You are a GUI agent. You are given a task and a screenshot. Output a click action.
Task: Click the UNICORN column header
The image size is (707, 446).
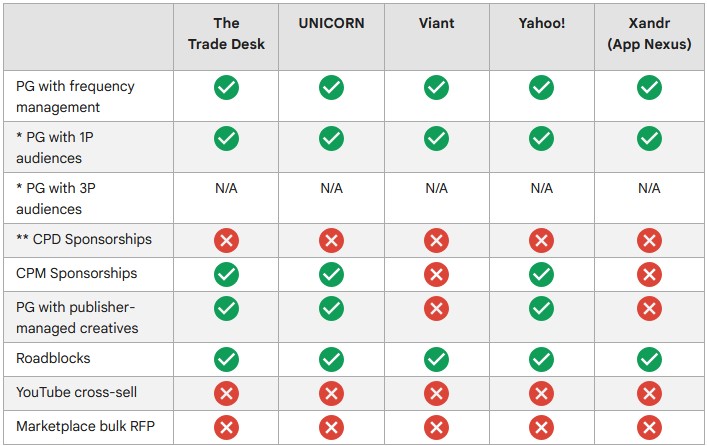331,23
